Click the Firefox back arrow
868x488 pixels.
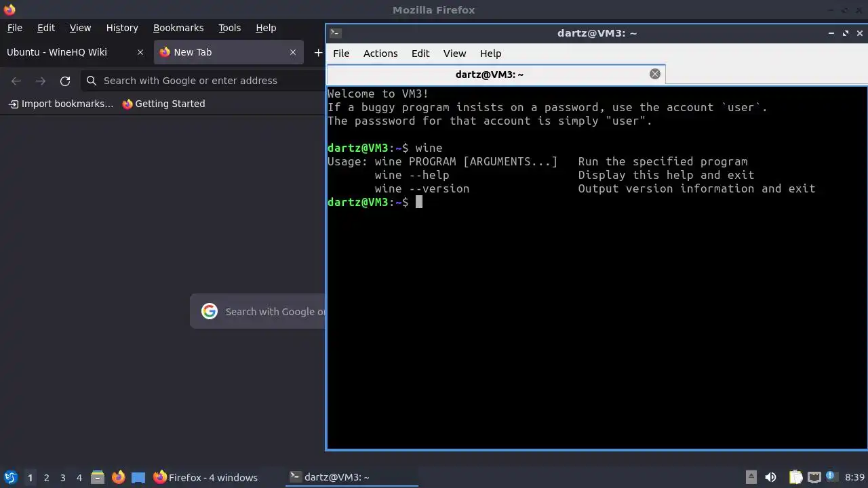(16, 81)
